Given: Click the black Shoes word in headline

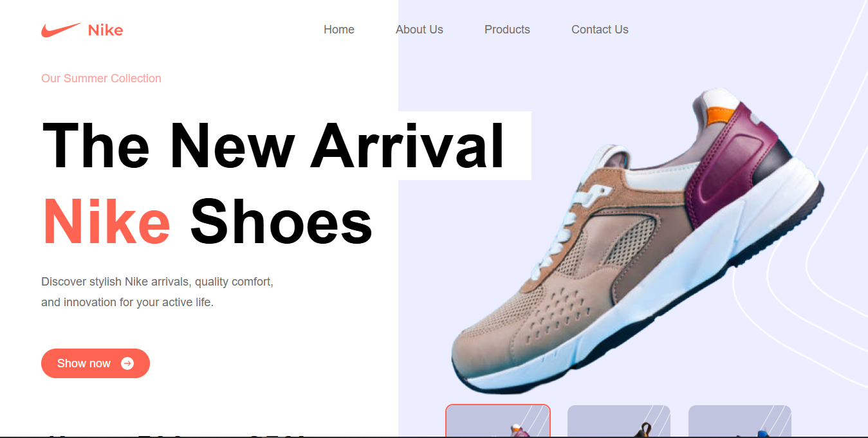Looking at the screenshot, I should tap(281, 222).
